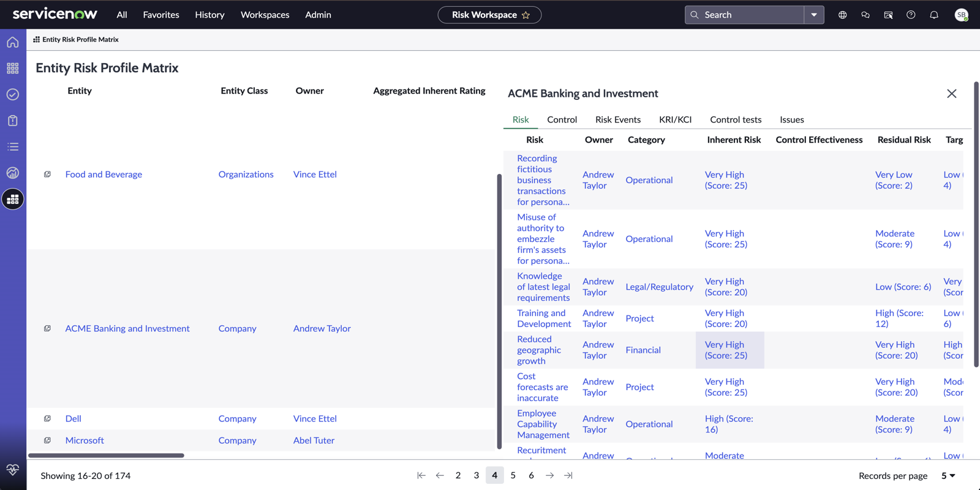
Task: Open the SB user avatar menu
Action: pyautogui.click(x=962, y=15)
